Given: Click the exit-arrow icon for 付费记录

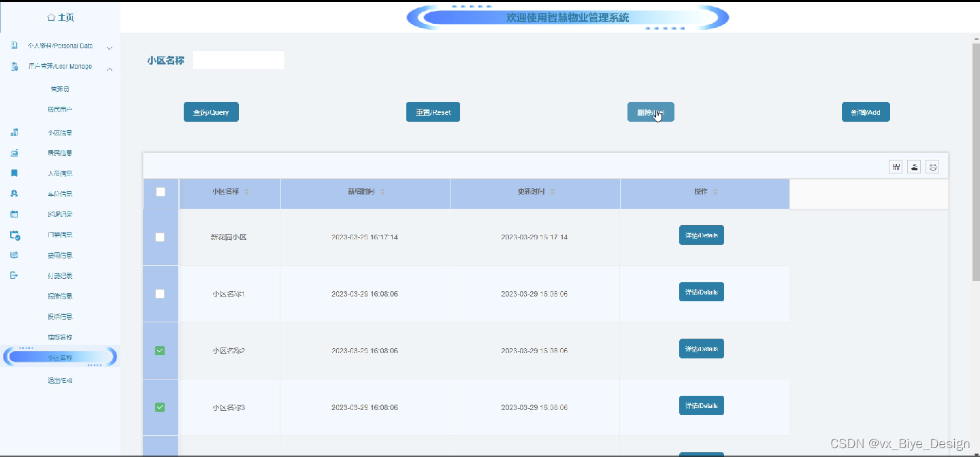Looking at the screenshot, I should (x=14, y=275).
